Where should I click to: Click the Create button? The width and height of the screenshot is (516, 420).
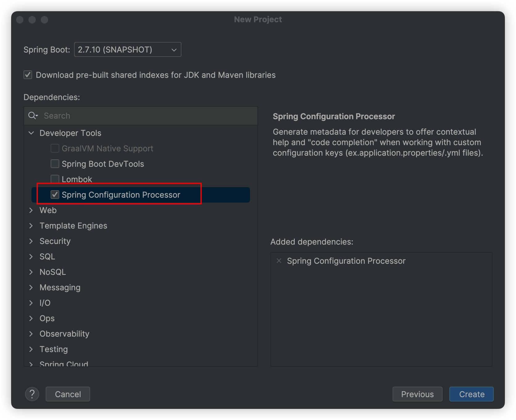[x=472, y=394]
